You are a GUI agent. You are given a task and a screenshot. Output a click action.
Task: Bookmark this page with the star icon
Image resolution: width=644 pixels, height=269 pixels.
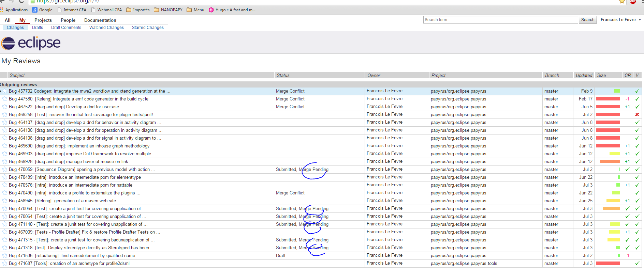622,2
